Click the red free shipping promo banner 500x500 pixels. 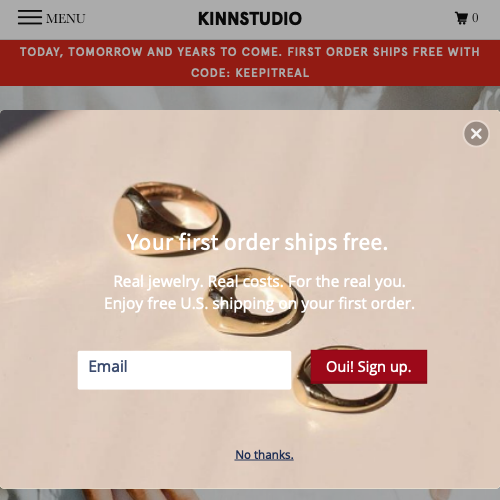pyautogui.click(x=250, y=63)
